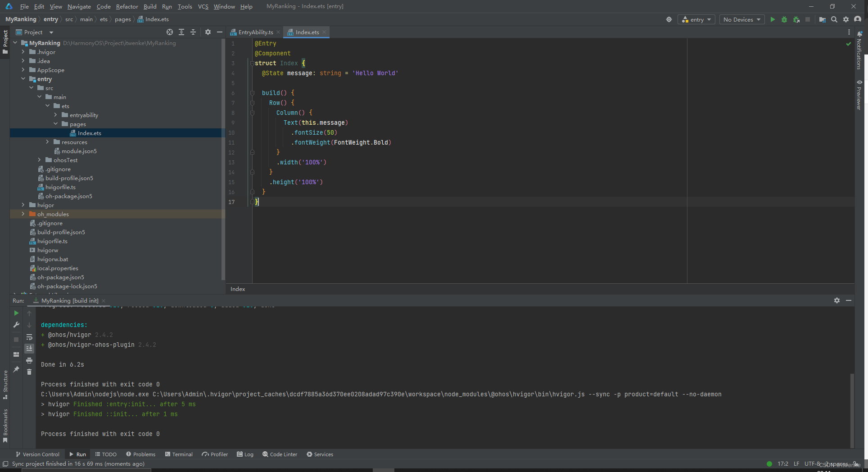Screen dimensions: 868x472
Task: Open the VCS menu
Action: click(203, 6)
